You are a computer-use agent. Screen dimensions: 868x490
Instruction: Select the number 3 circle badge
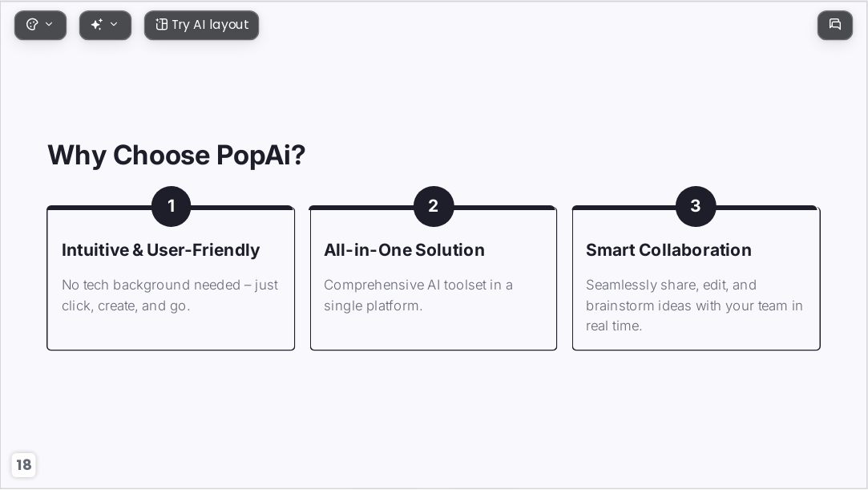[x=696, y=206]
